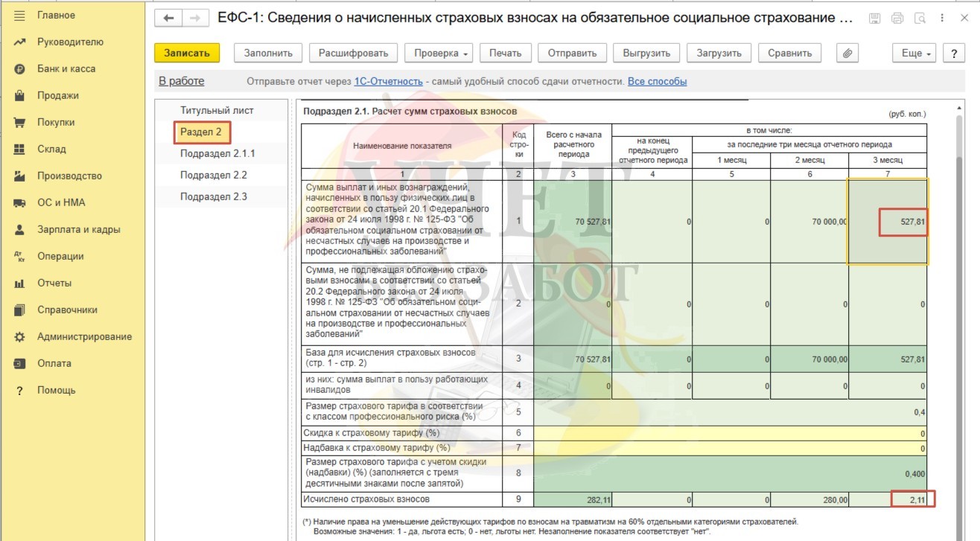Click the paperclip attachments button
This screenshot has width=980, height=541.
pyautogui.click(x=847, y=53)
